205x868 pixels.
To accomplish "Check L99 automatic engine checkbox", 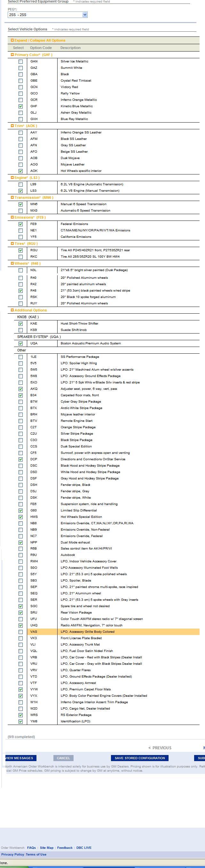I will pyautogui.click(x=20, y=184).
